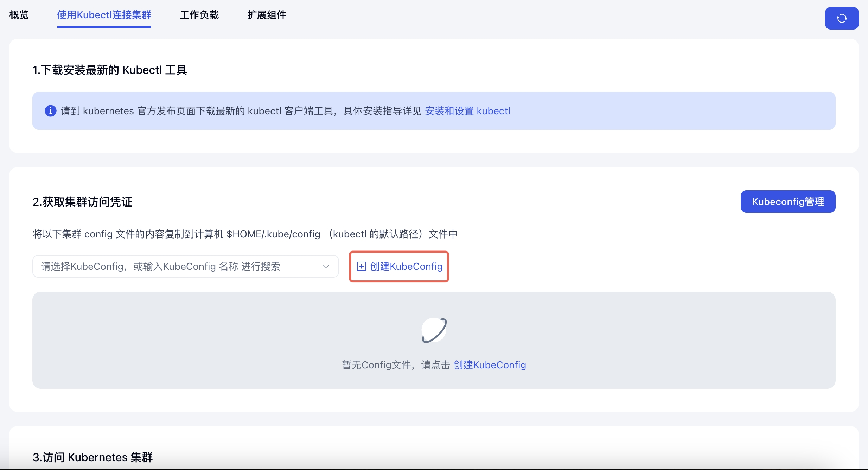
Task: Click the blue info icon in banner
Action: (x=50, y=111)
